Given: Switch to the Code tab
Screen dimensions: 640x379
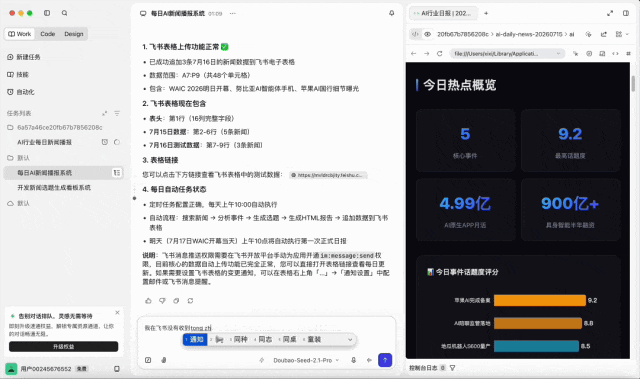Looking at the screenshot, I should 48,34.
